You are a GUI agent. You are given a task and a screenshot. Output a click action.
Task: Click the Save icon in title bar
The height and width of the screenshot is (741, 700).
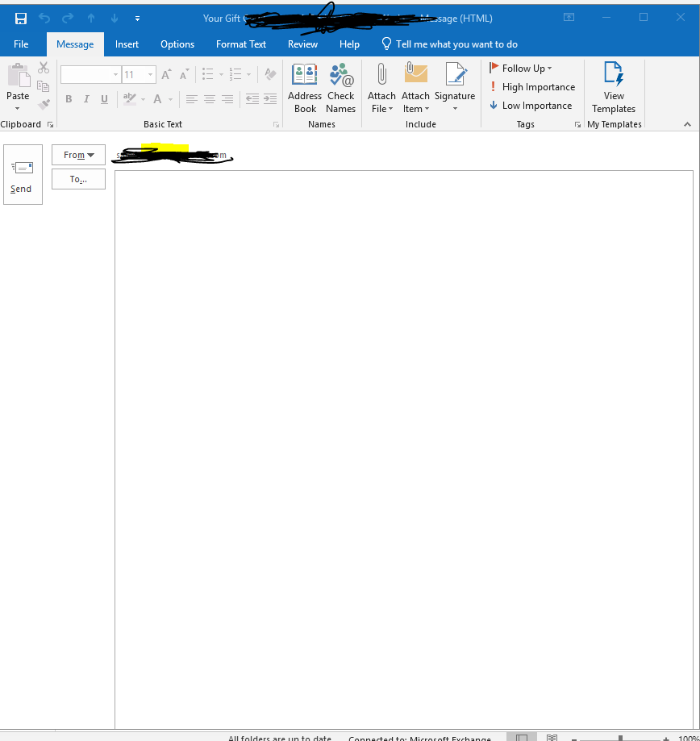(21, 19)
